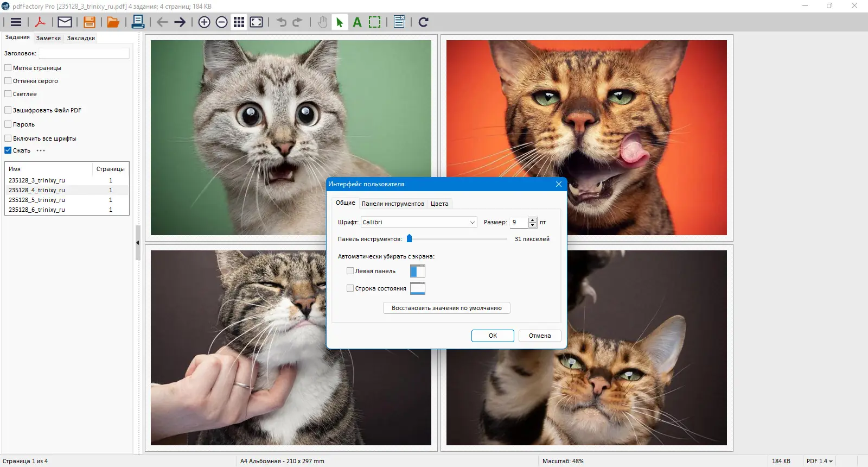Send PDF by email envelope icon

pos(65,22)
